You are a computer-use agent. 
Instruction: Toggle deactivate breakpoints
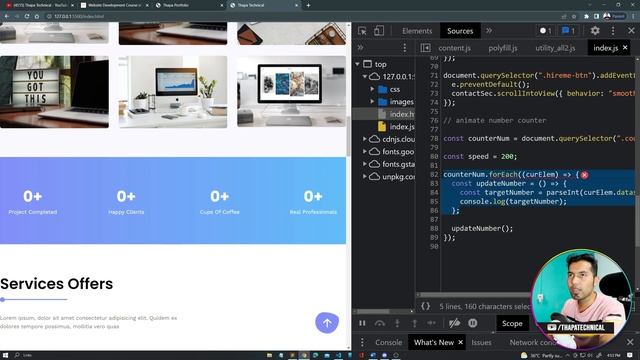[x=454, y=323]
